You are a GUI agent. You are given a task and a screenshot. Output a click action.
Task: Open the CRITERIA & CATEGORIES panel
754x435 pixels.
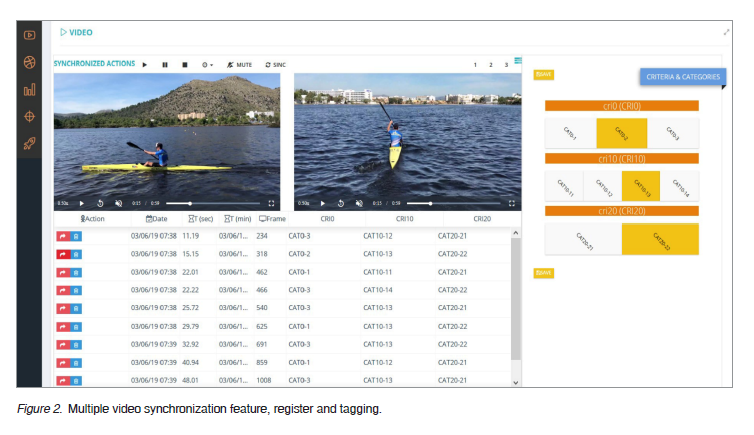[x=682, y=77]
